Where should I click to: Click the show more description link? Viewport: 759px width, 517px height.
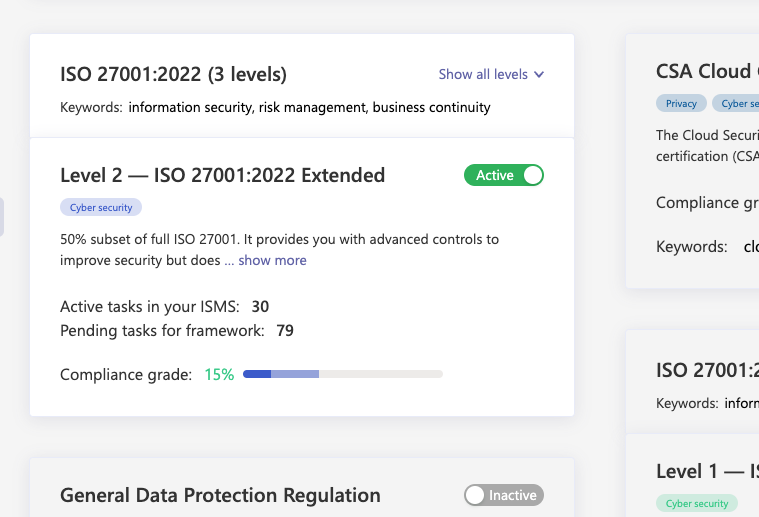pos(272,260)
